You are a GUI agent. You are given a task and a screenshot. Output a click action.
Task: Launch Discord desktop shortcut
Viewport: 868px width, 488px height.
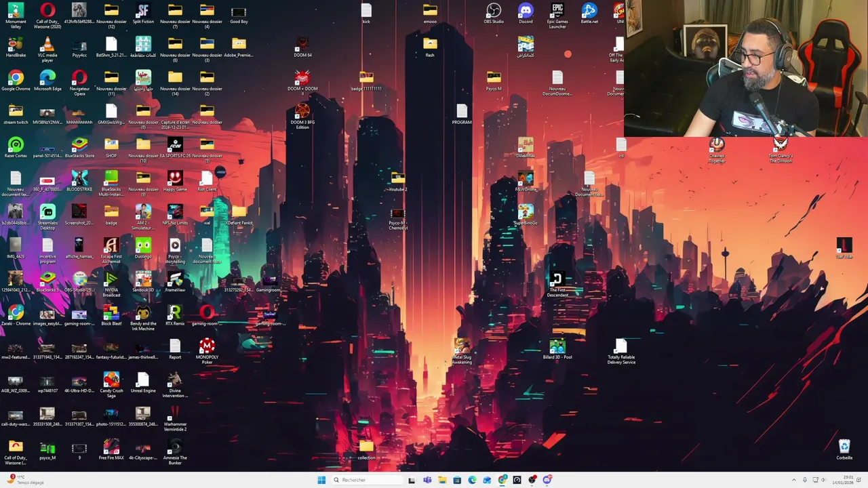tap(526, 14)
